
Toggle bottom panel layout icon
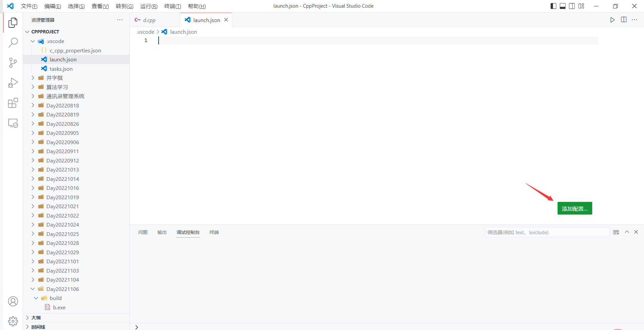(x=563, y=6)
